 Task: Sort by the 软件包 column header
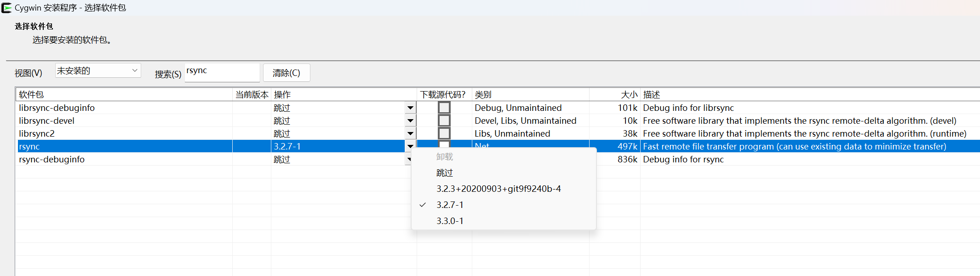click(x=31, y=95)
